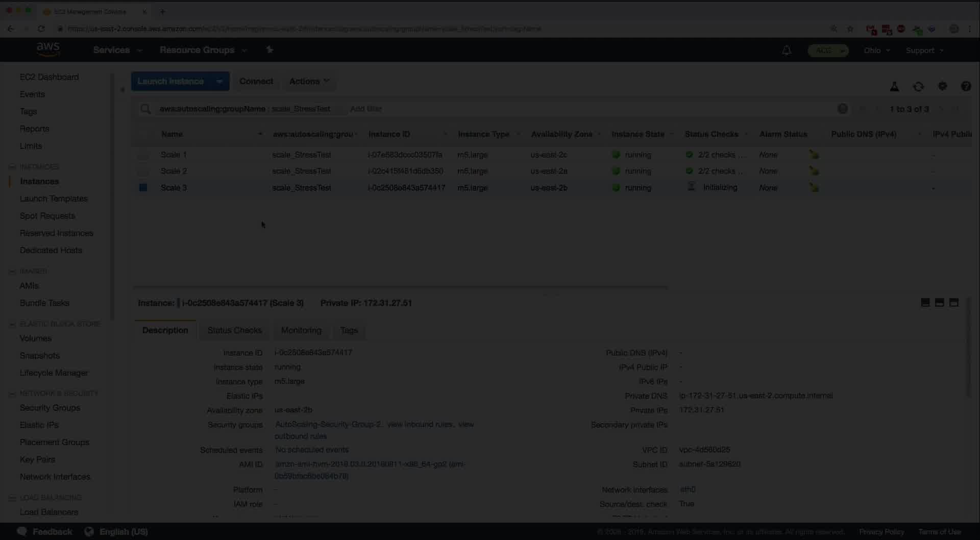
Task: Click the Feedback speech bubble icon
Action: tap(22, 531)
